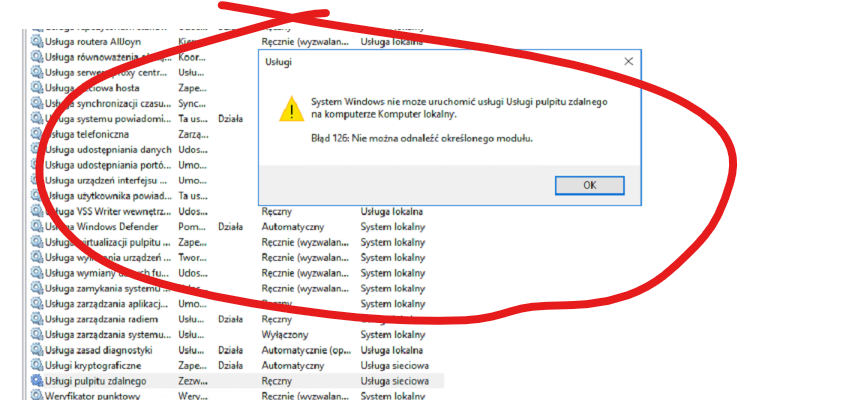Click gear icon of Usługa równoważenia

[x=37, y=57]
